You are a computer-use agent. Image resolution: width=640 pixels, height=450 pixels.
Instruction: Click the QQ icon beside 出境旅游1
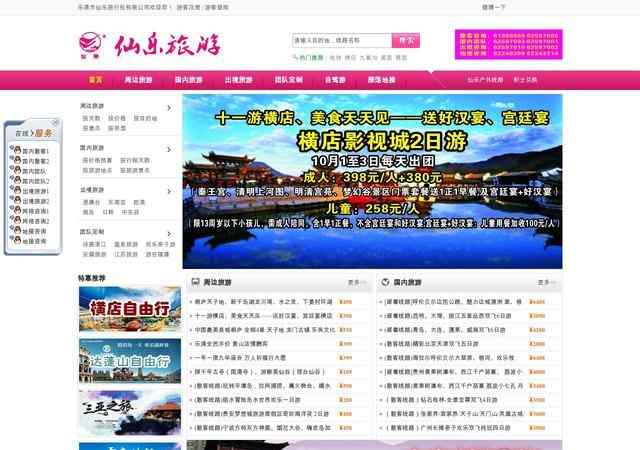pyautogui.click(x=17, y=190)
